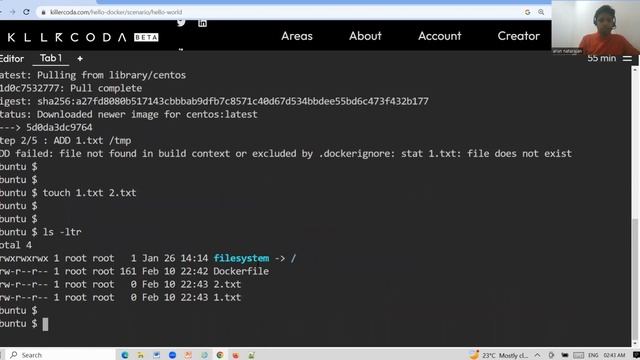
Task: Open the Areas navigation item
Action: pos(297,36)
